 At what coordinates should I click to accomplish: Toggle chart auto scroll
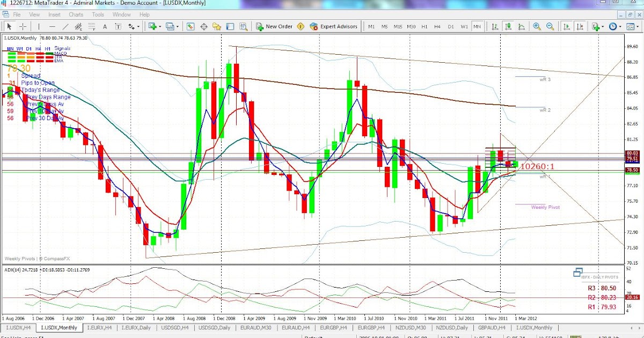click(567, 26)
